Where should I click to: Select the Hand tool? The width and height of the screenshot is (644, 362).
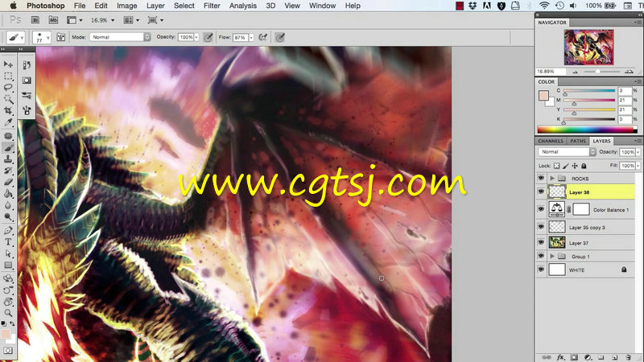(8, 302)
